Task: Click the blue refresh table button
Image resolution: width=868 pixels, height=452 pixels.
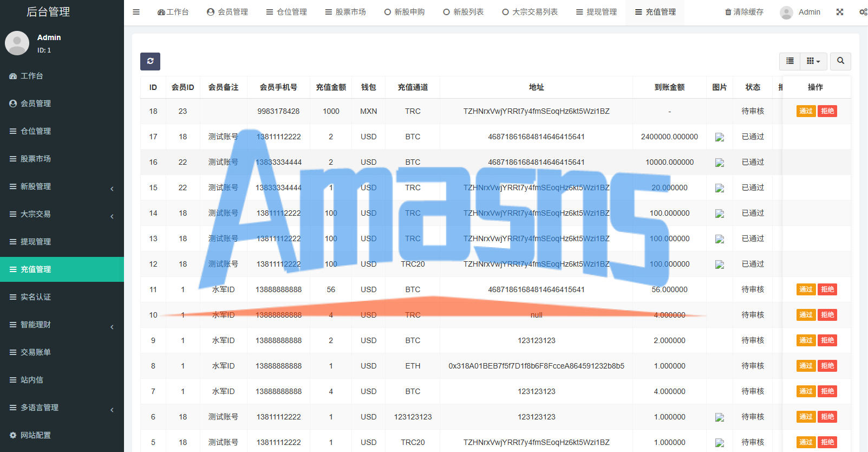Action: [150, 61]
